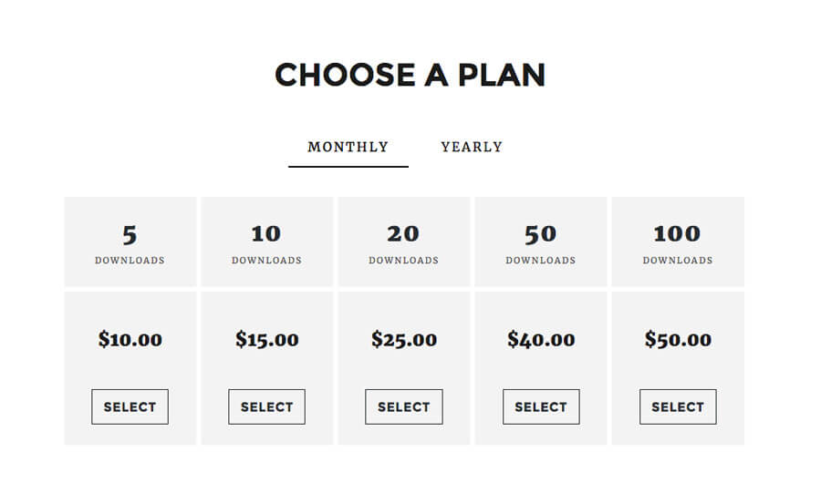Select the $50.00 plan

(x=678, y=406)
